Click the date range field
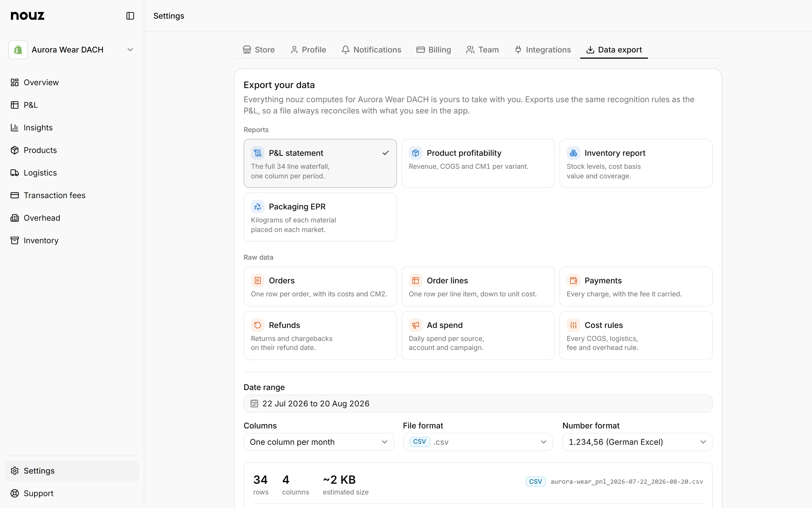 [x=478, y=404]
